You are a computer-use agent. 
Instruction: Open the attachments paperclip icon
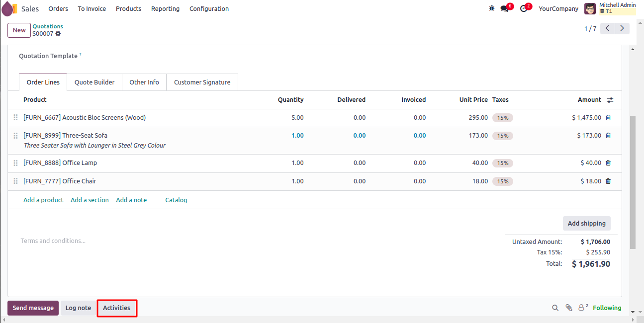pyautogui.click(x=569, y=308)
